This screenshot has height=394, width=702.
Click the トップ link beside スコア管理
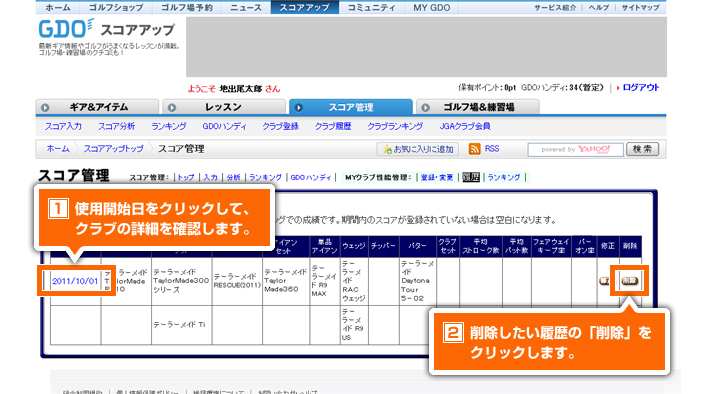tap(186, 177)
